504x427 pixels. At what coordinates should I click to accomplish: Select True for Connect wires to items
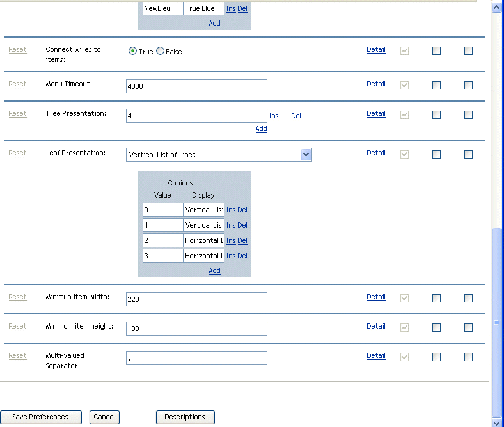133,51
